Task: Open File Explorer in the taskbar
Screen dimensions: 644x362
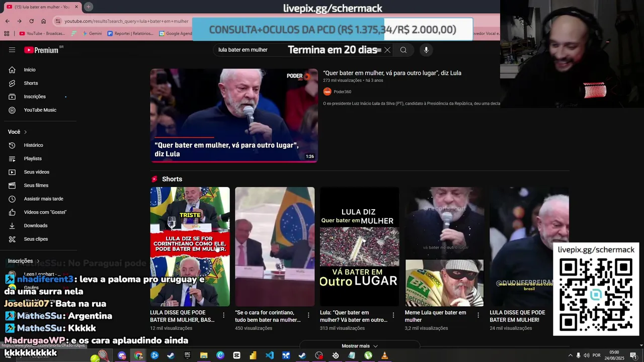Action: pyautogui.click(x=204, y=355)
